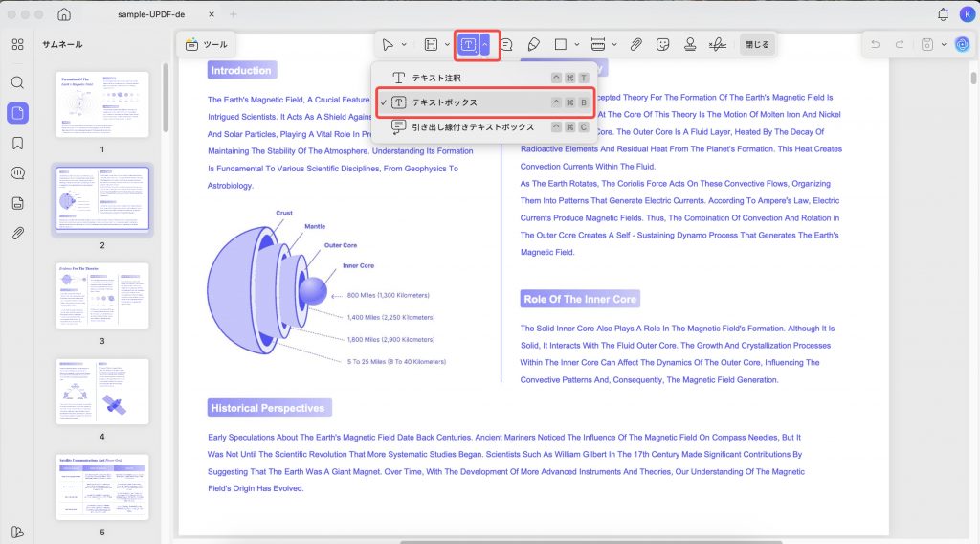Viewport: 980px width, 544px height.
Task: Click the thumbnail panel scrollbar
Action: tap(165, 99)
